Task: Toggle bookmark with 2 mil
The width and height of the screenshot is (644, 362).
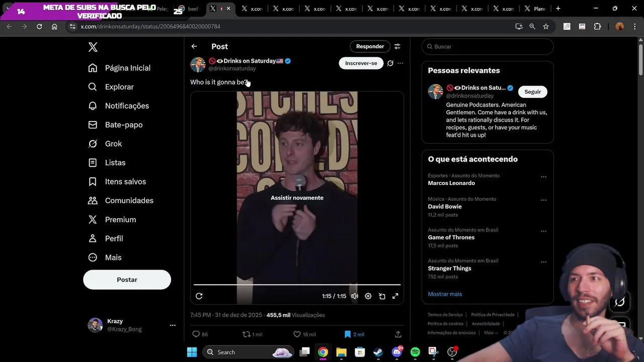Action: (354, 334)
